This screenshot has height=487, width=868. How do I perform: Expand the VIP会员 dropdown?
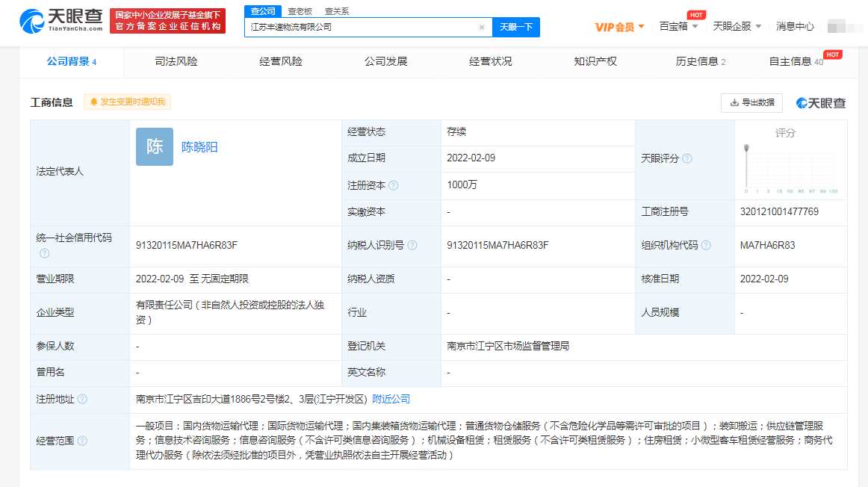(619, 27)
